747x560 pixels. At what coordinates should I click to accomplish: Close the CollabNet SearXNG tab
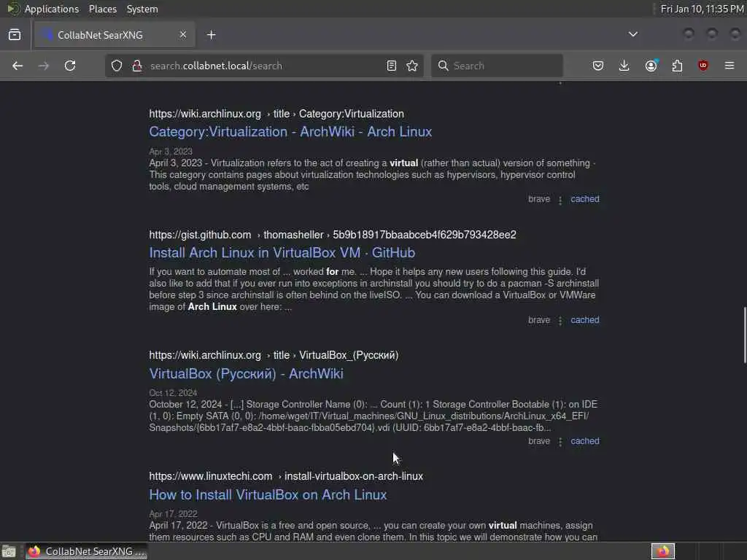[x=183, y=35]
